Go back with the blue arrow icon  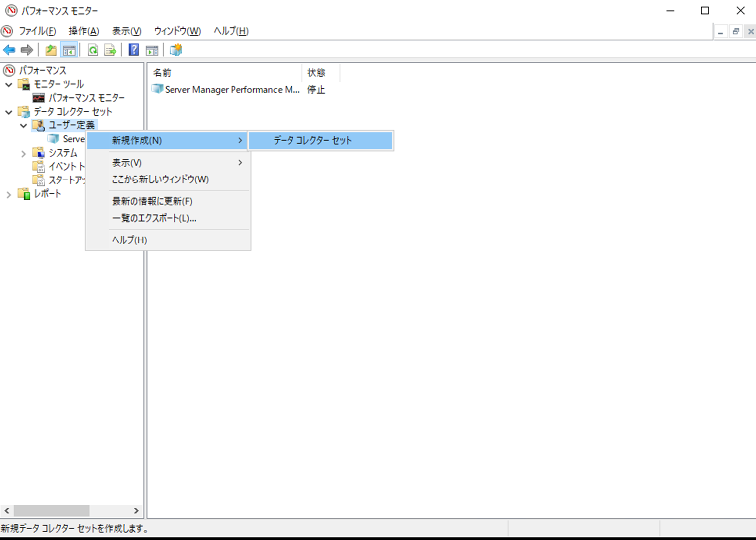tap(9, 50)
